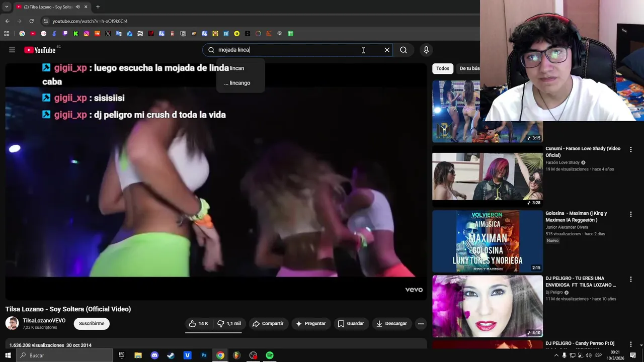644x362 pixels.
Task: Open Golosina - Maximan video thumbnail
Action: (488, 241)
